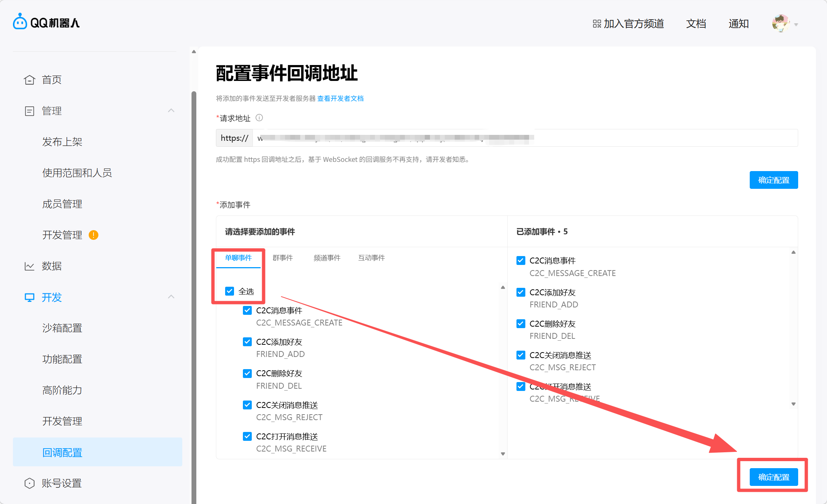The width and height of the screenshot is (827, 504).
Task: Switch to the 群事件 tab
Action: (x=283, y=258)
